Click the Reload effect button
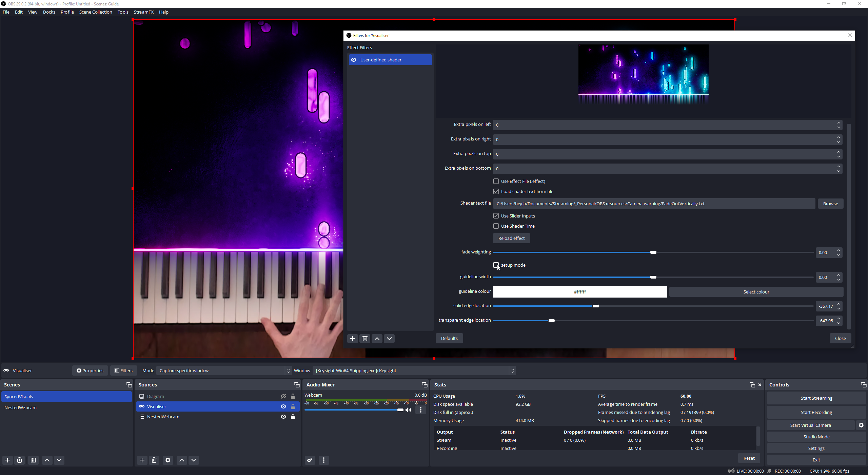Screen dimensions: 868x475 pos(511,238)
